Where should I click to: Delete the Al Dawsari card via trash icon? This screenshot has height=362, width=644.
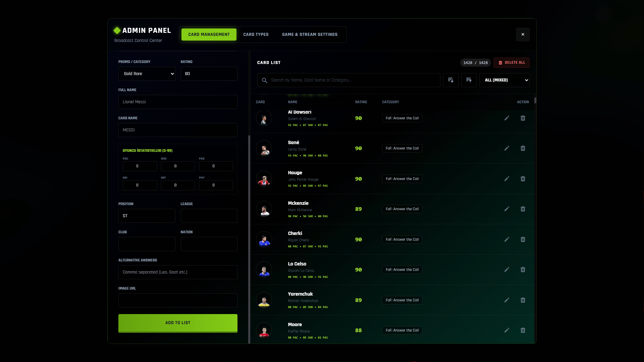(523, 118)
